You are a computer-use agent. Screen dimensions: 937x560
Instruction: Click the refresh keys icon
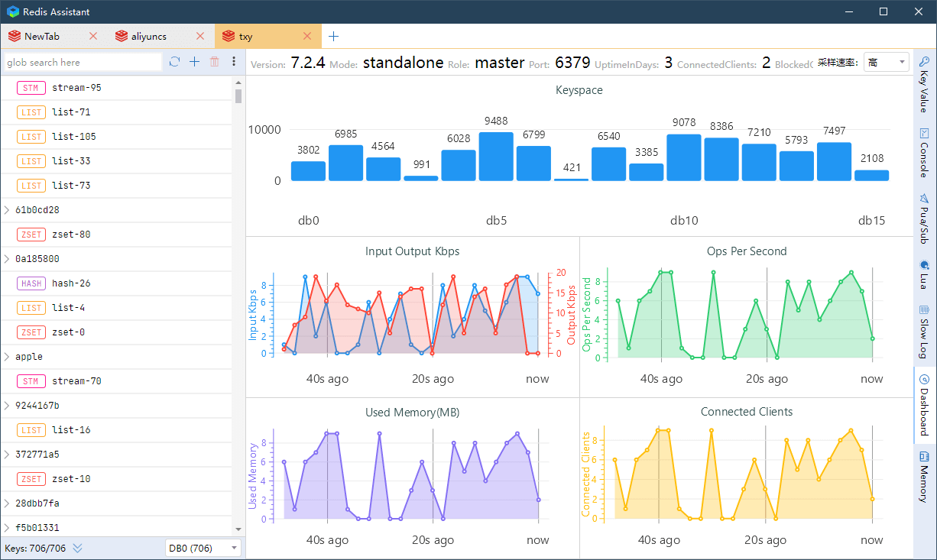pyautogui.click(x=174, y=63)
